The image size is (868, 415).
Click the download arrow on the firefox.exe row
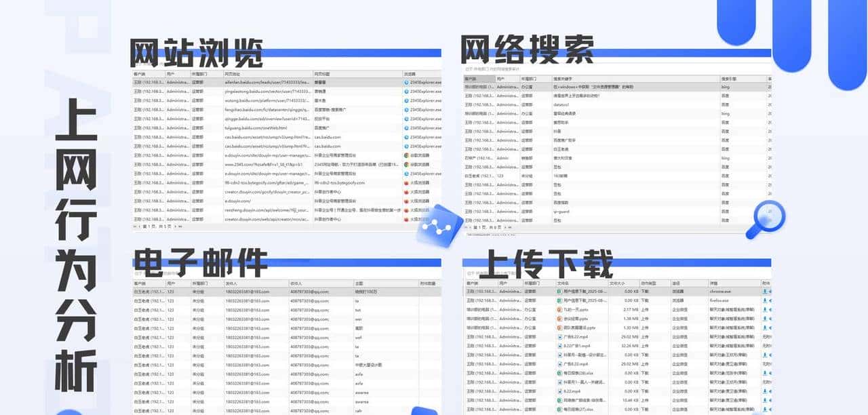click(764, 300)
